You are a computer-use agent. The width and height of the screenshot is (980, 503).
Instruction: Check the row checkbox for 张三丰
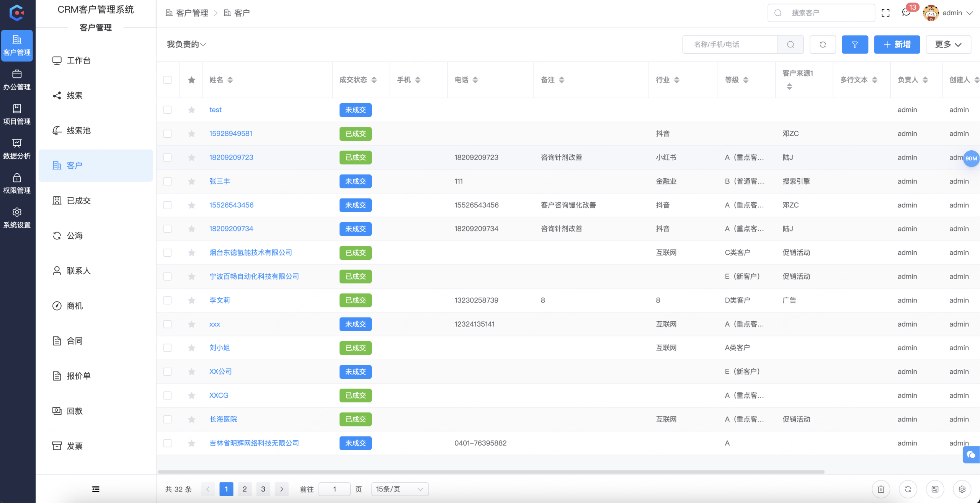pos(167,181)
